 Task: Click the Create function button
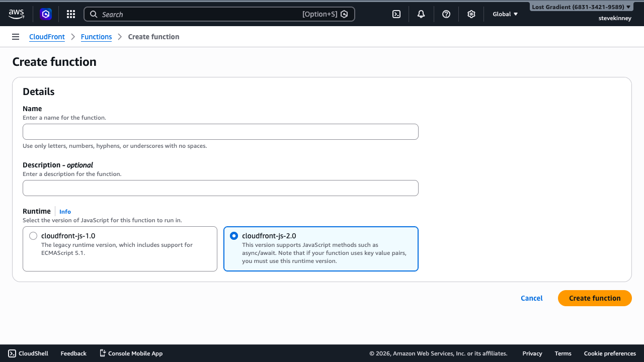595,298
